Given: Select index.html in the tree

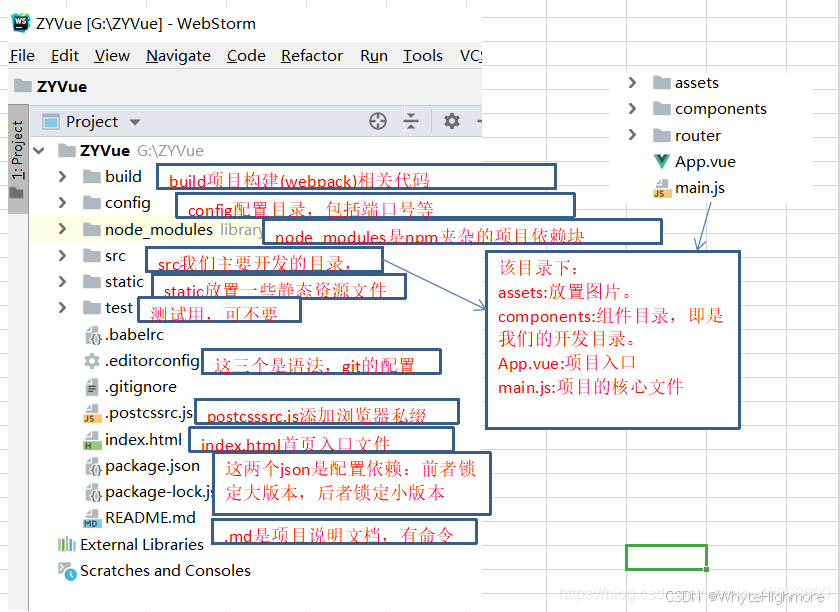Looking at the screenshot, I should 144,440.
